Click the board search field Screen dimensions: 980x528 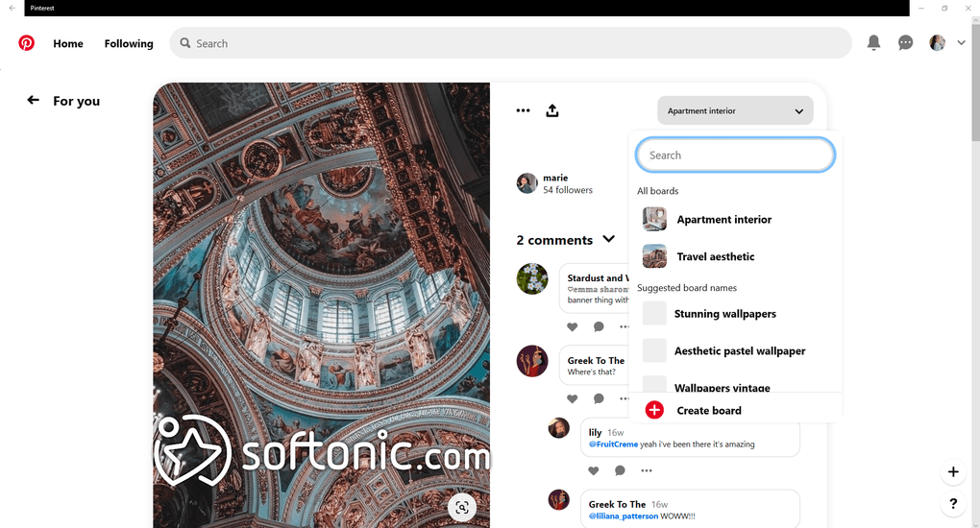(x=735, y=155)
